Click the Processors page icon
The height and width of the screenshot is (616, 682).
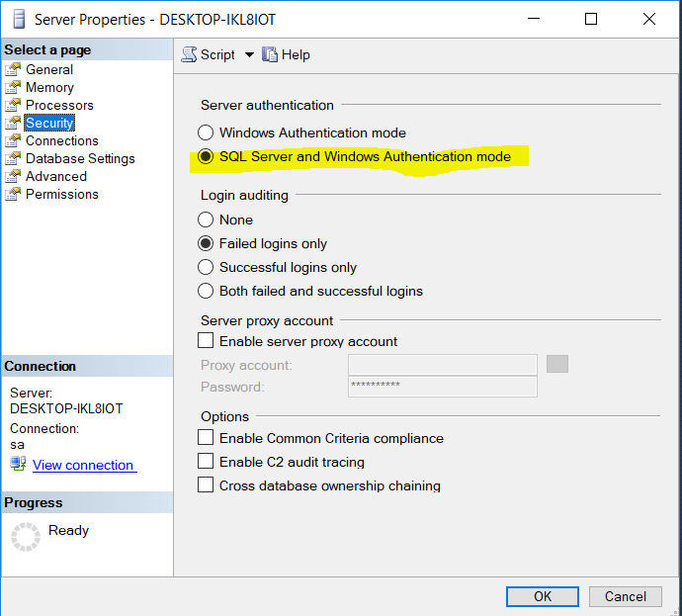13,105
